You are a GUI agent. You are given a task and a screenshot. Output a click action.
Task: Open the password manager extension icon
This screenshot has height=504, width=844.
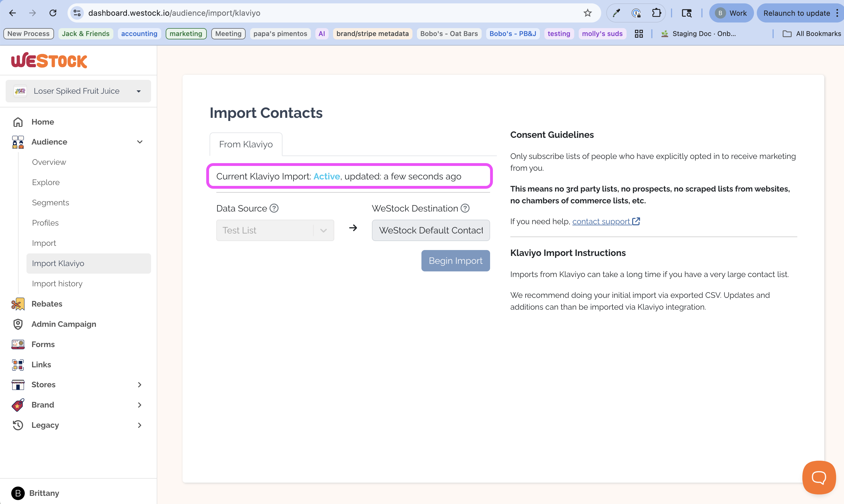(x=636, y=13)
